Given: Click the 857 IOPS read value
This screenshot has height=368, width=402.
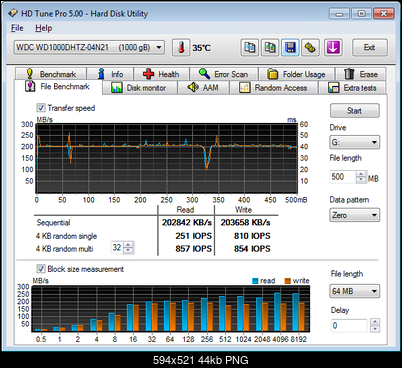Looking at the screenshot, I should [x=194, y=249].
